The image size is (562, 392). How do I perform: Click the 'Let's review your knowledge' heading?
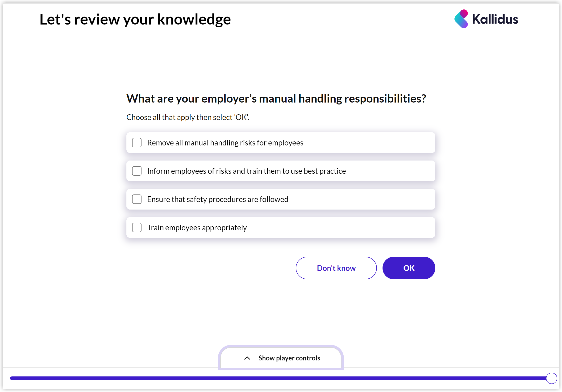click(135, 19)
